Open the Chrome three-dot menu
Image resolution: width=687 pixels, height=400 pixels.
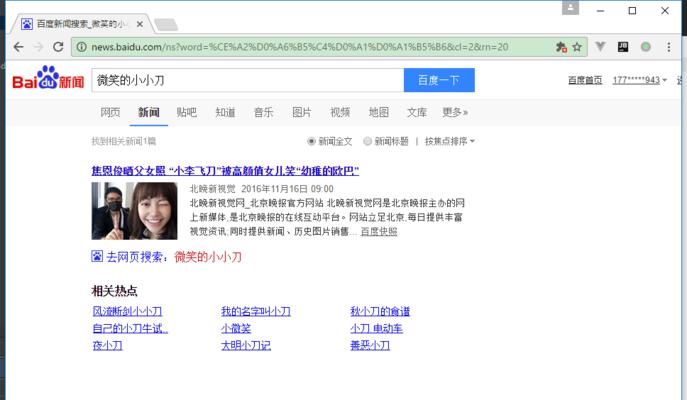669,47
